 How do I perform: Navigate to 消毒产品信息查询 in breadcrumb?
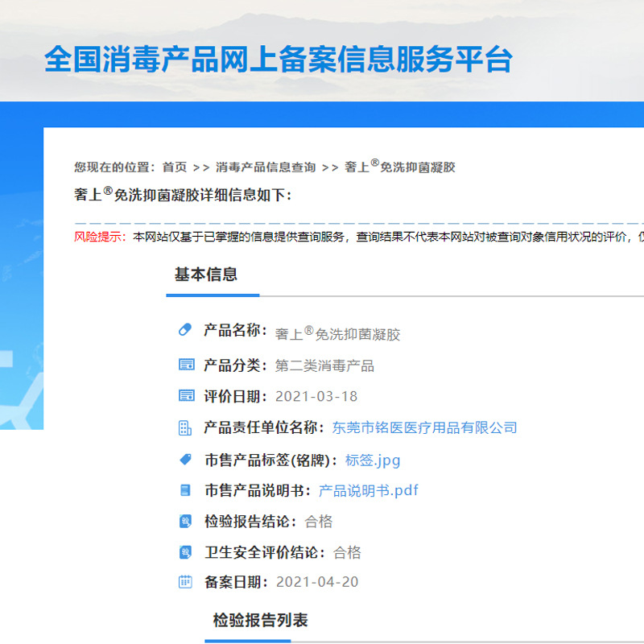266,167
